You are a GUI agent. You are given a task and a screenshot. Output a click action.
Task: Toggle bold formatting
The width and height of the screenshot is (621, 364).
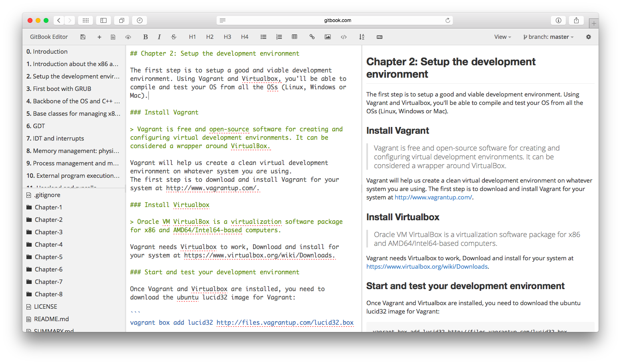click(x=145, y=37)
